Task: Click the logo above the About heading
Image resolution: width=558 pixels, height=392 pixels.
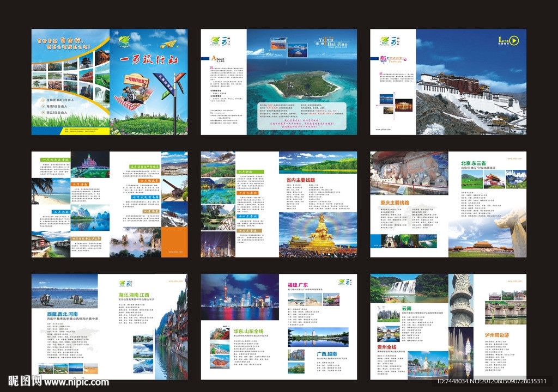Action: point(221,41)
